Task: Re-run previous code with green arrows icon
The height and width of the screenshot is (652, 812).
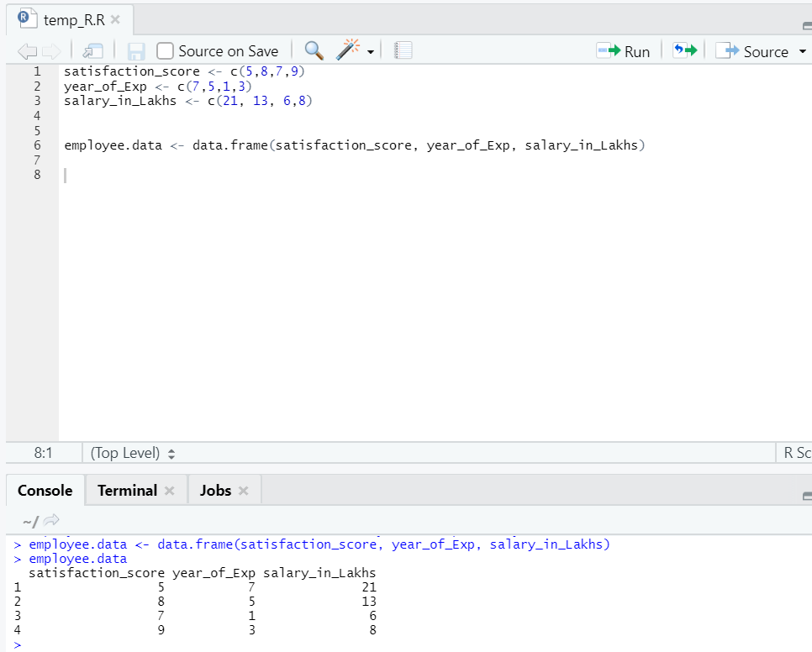Action: pos(683,50)
